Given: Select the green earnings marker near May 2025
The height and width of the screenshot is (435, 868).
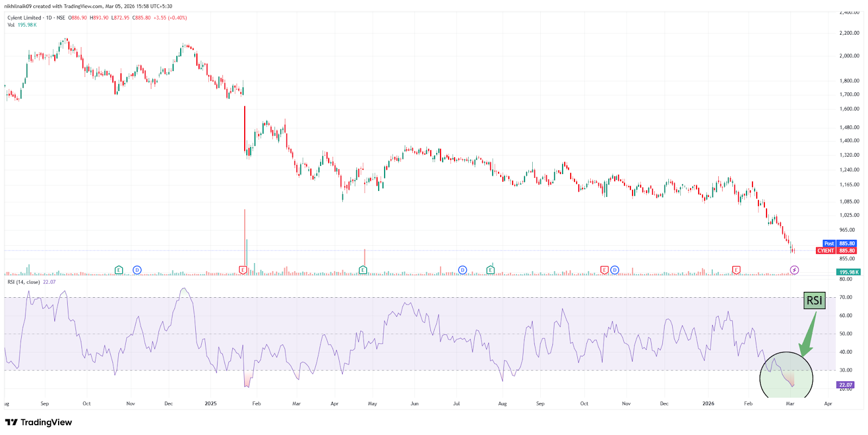Looking at the screenshot, I should [x=363, y=270].
